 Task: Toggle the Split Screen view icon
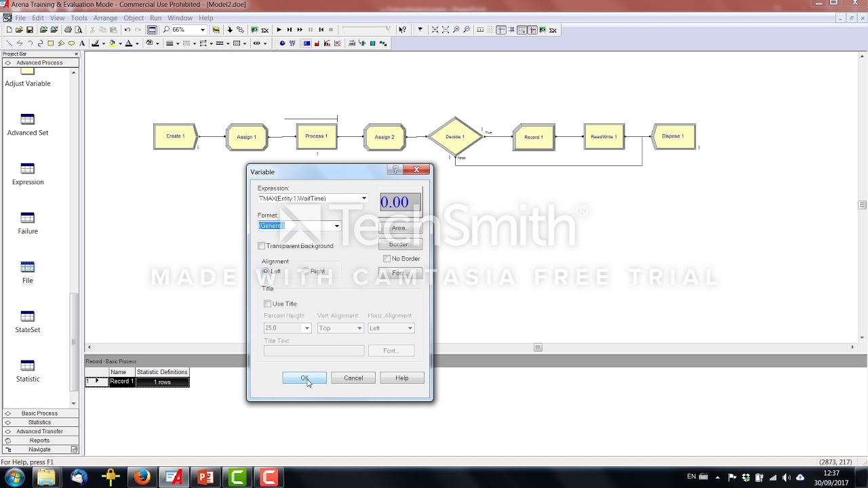click(152, 30)
